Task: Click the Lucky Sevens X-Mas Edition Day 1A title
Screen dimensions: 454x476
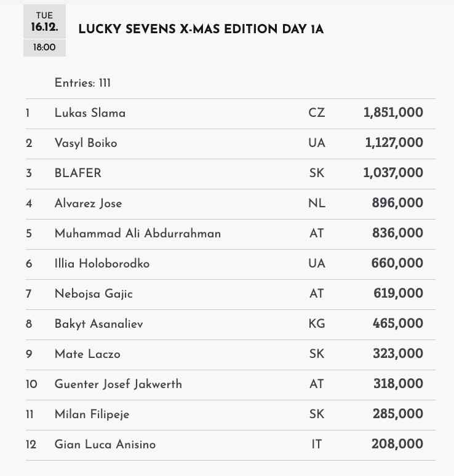Action: point(201,30)
